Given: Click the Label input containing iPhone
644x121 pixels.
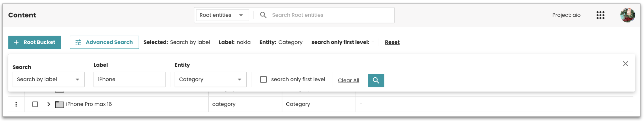Looking at the screenshot, I should [129, 79].
